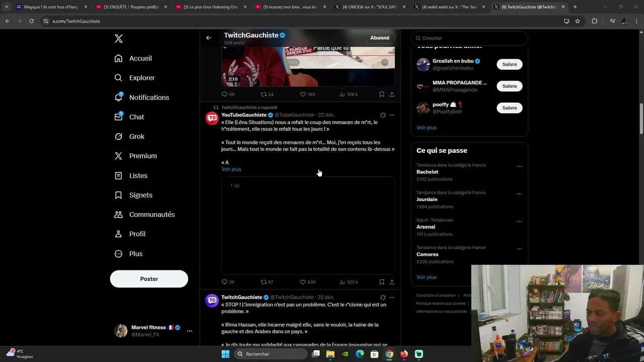The image size is (644, 362).
Task: Click Politique relative aux cookies link
Action: pos(441,304)
